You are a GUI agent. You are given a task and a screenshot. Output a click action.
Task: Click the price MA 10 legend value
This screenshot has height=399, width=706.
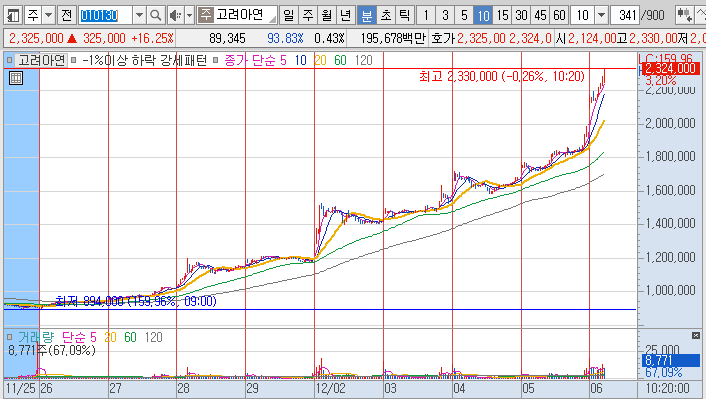click(x=301, y=60)
